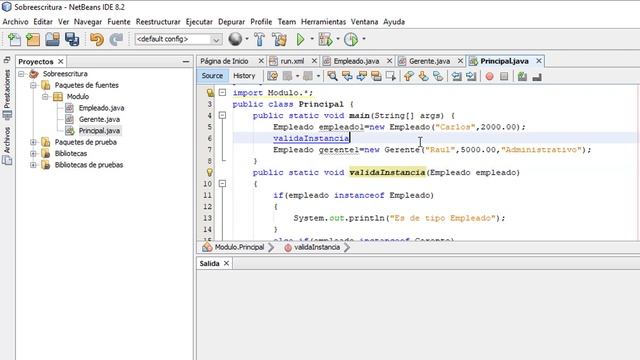Viewport: 640px width, 360px height.
Task: Collapse the Modulo package node
Action: click(45, 97)
